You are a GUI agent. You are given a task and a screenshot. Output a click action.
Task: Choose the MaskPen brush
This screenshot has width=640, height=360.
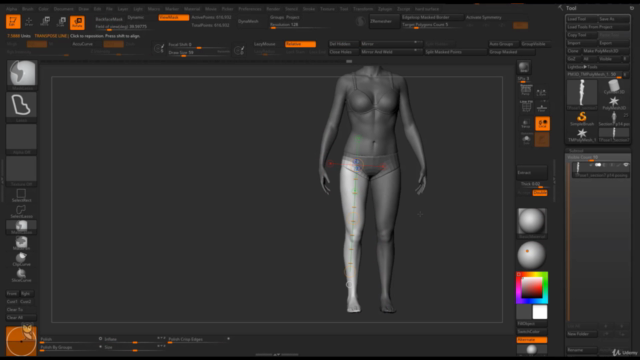[x=21, y=243]
